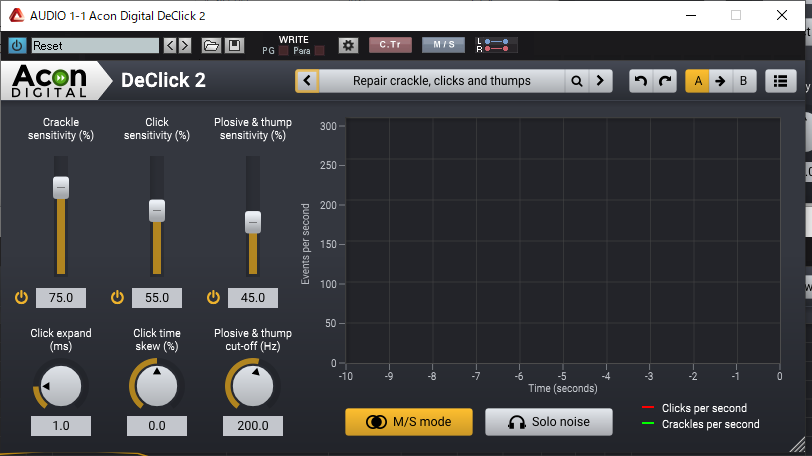This screenshot has width=812, height=456.
Task: Go to previous host preset arrow
Action: pyautogui.click(x=170, y=46)
